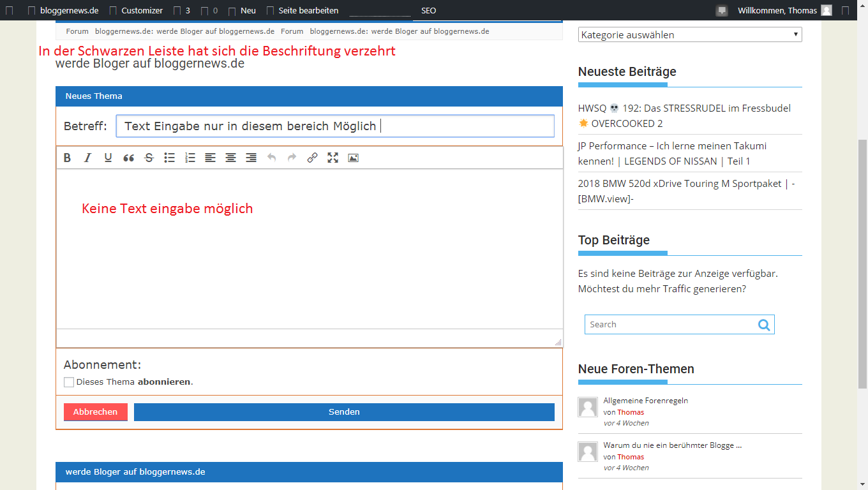Image resolution: width=868 pixels, height=490 pixels.
Task: Apply italic formatting in editor toolbar
Action: pyautogui.click(x=88, y=158)
